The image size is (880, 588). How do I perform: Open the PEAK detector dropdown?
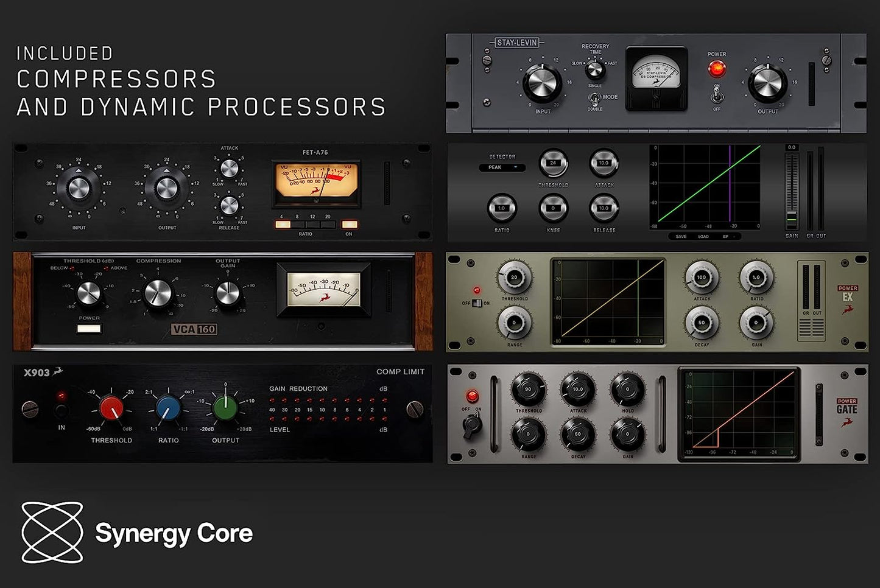pos(502,167)
